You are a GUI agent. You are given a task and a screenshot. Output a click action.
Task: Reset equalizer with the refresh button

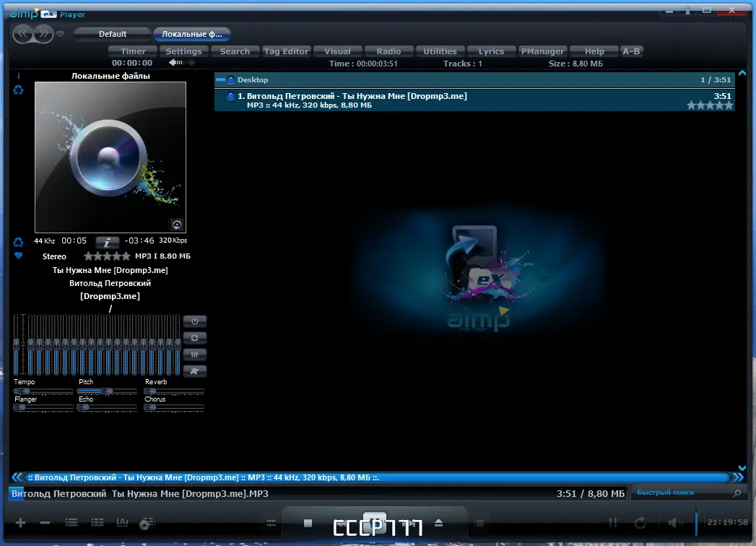pos(195,337)
